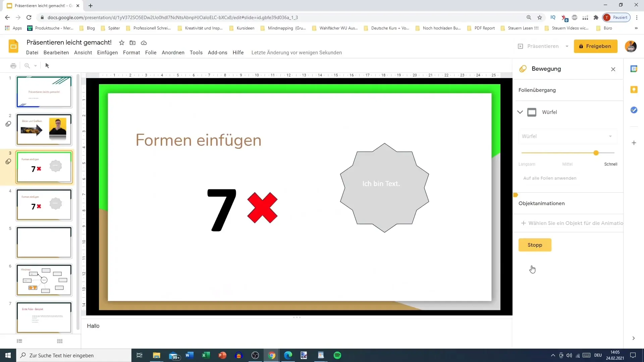This screenshot has width=644, height=362.
Task: Click the Windows Start button
Action: 8,355
